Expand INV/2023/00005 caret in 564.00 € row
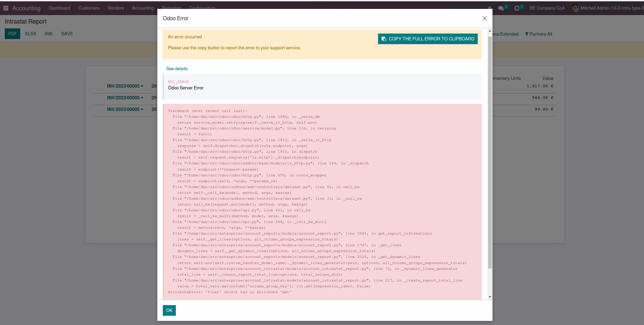 pos(142,98)
